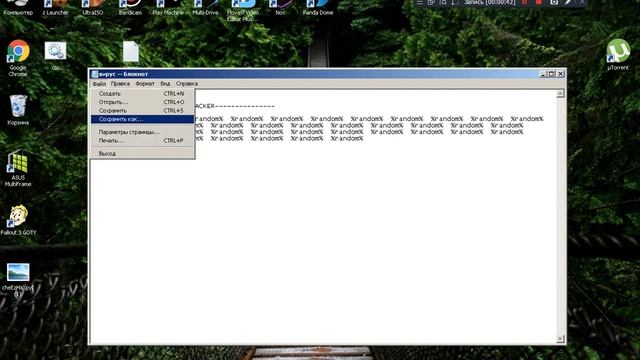Select the cheEzHa image file icon
This screenshot has width=640, height=360.
pos(18,280)
